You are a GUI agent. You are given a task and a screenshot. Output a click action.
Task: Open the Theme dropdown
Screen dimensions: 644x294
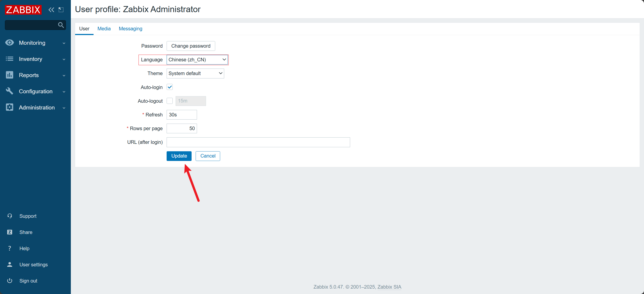pyautogui.click(x=195, y=73)
